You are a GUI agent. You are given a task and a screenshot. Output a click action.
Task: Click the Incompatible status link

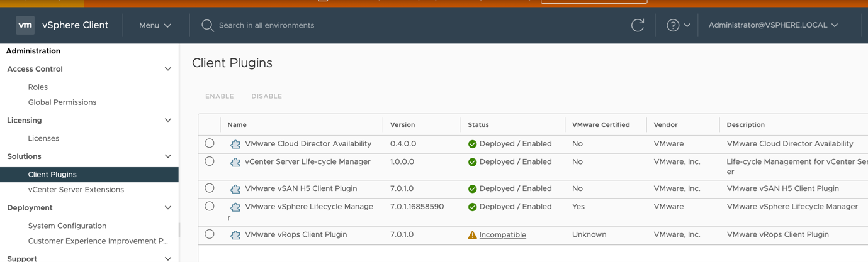502,235
